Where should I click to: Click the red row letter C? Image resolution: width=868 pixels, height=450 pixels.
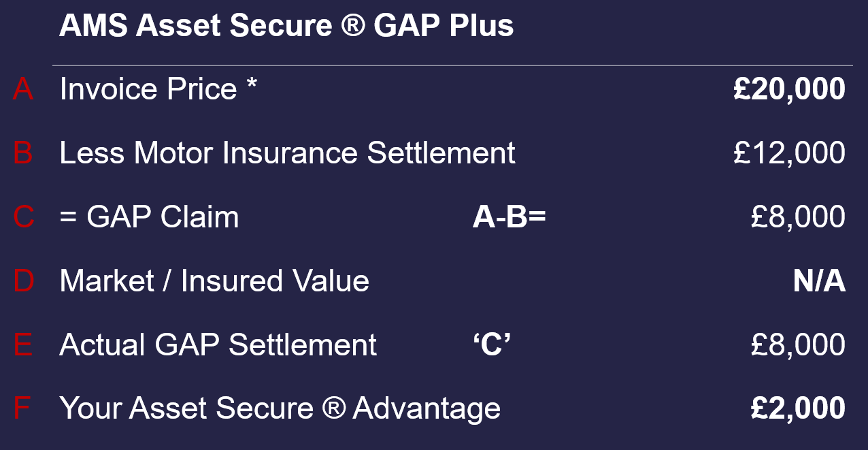(x=23, y=217)
